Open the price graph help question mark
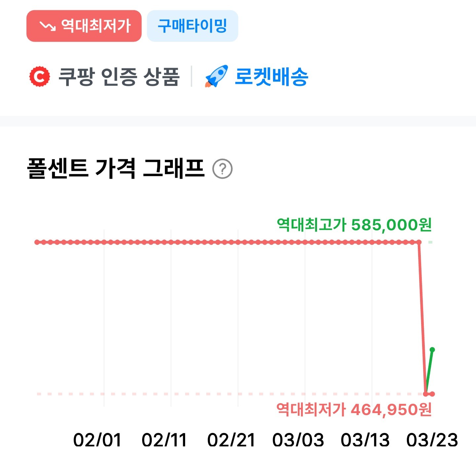The image size is (476, 459). (x=222, y=169)
